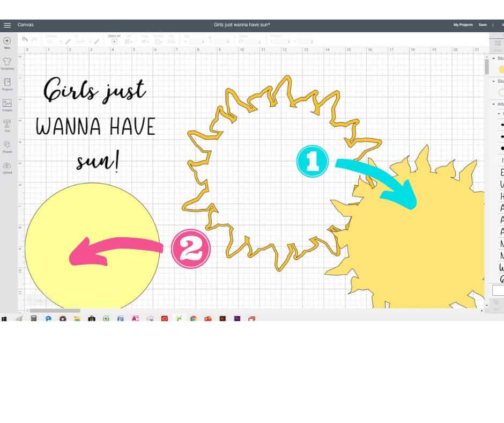
Task: Select the yellow sun slice layer thumbnail
Action: 501,69
